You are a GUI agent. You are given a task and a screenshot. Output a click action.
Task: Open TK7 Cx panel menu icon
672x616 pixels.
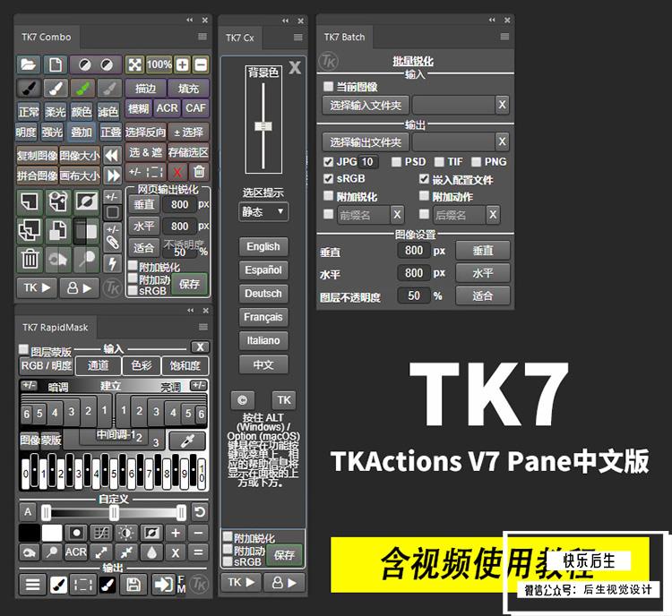coord(297,38)
